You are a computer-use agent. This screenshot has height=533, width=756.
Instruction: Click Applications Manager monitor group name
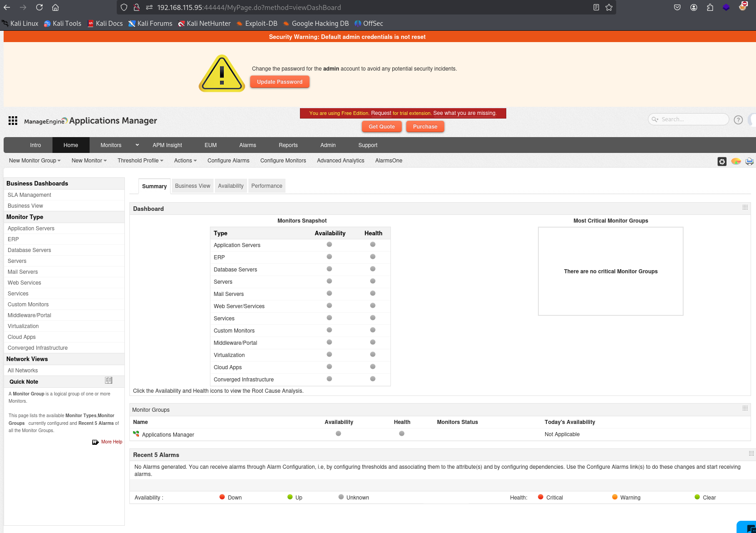click(168, 435)
